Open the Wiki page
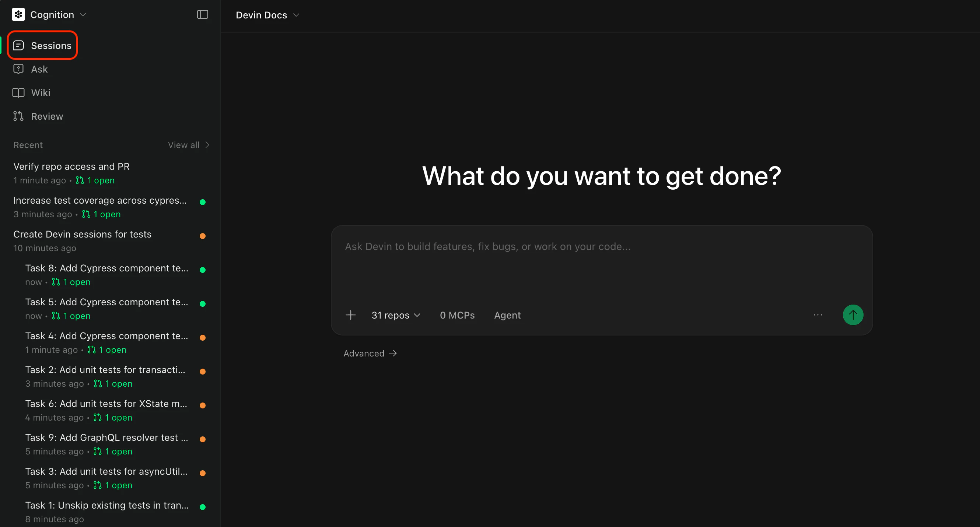Viewport: 980px width, 527px height. click(40, 93)
